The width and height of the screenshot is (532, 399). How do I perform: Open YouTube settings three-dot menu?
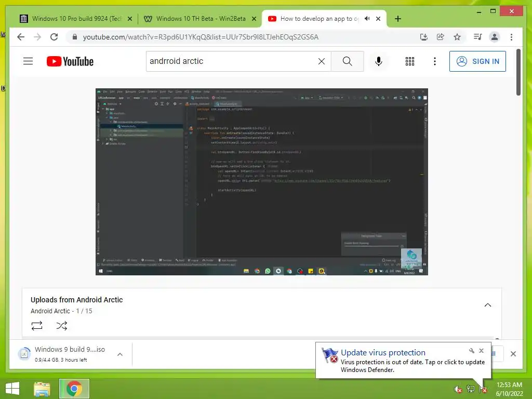[435, 61]
